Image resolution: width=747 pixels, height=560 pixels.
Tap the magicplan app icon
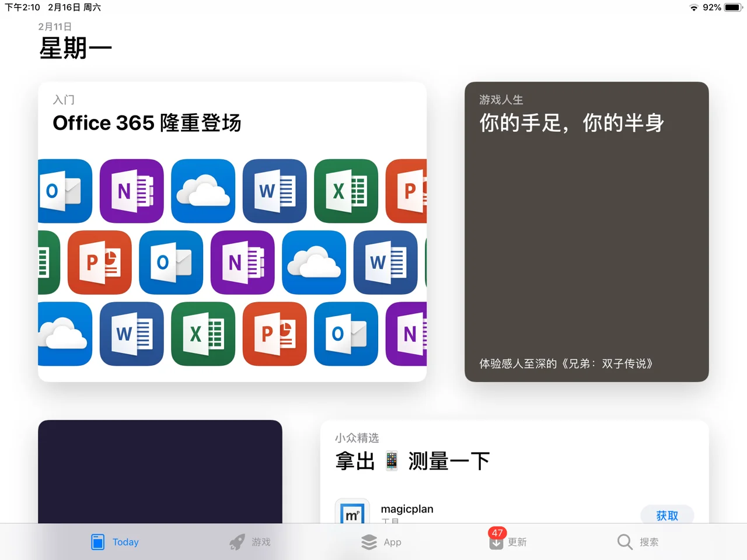pos(352,514)
